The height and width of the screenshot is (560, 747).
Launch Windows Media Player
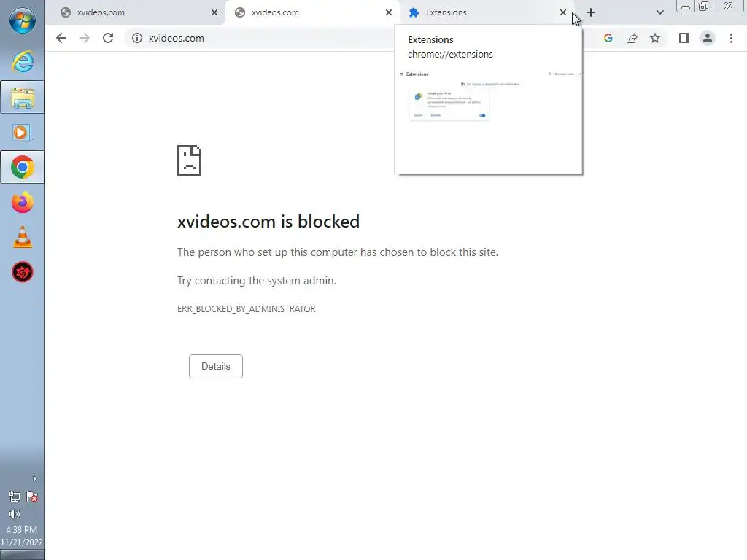click(x=23, y=133)
